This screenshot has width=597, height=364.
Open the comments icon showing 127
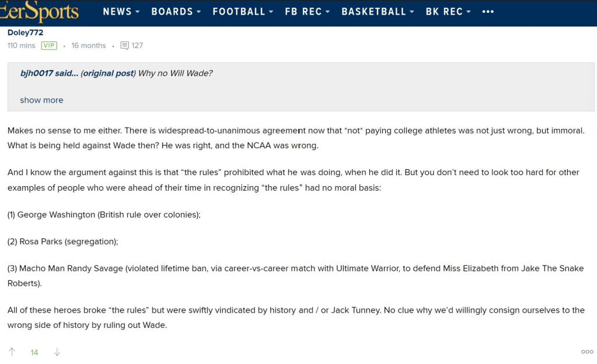(x=124, y=45)
